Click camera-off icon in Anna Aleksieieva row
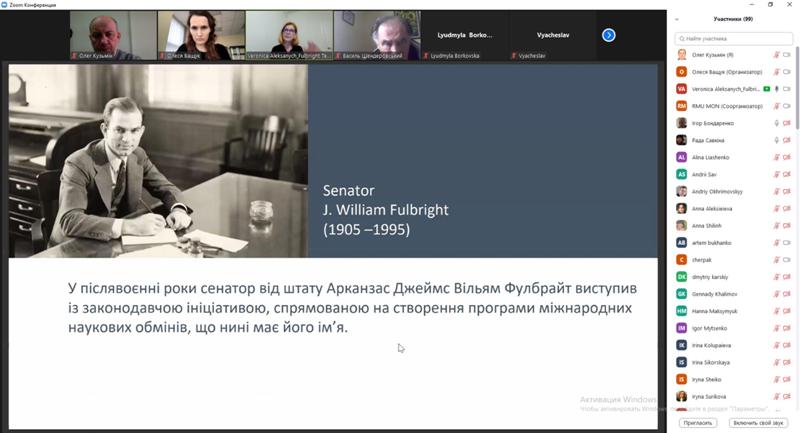The image size is (800, 433). pyautogui.click(x=787, y=209)
